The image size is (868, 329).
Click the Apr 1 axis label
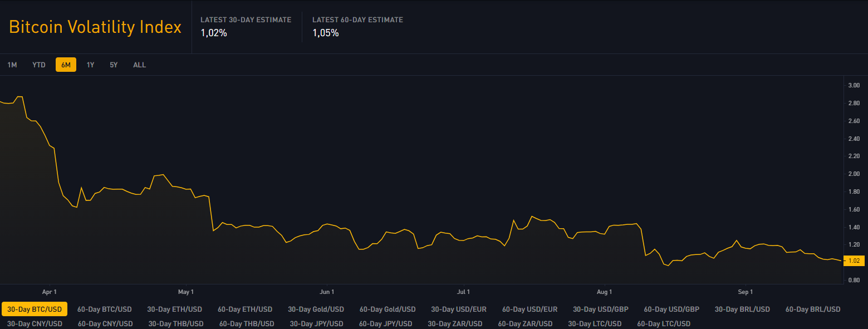pyautogui.click(x=50, y=292)
